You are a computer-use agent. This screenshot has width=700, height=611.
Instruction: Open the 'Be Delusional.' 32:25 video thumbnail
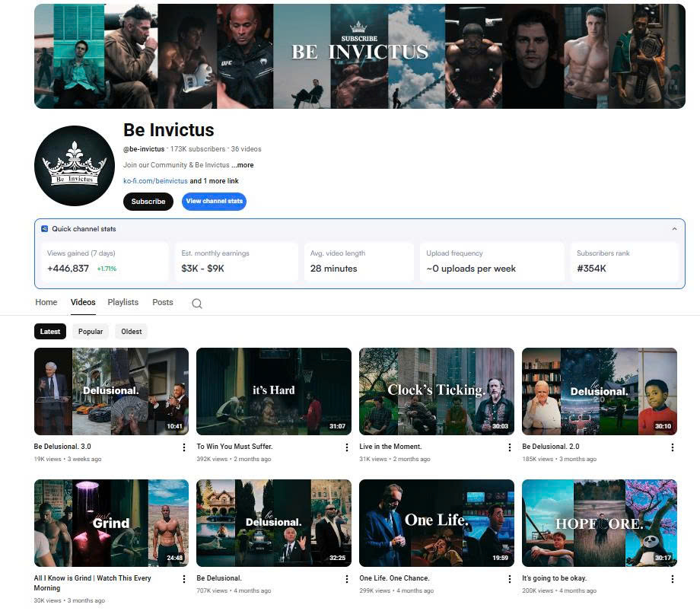tap(274, 523)
